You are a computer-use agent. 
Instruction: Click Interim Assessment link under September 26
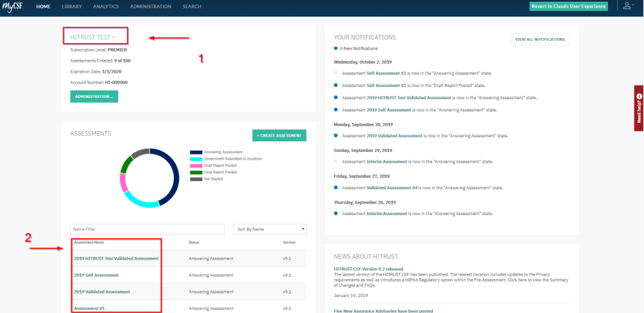point(386,214)
